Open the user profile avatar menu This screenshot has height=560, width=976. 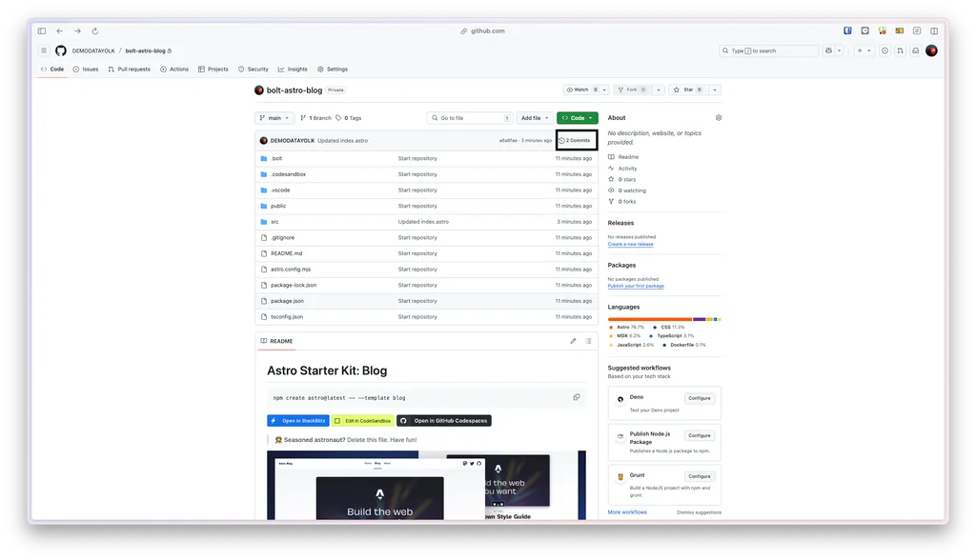pos(931,50)
